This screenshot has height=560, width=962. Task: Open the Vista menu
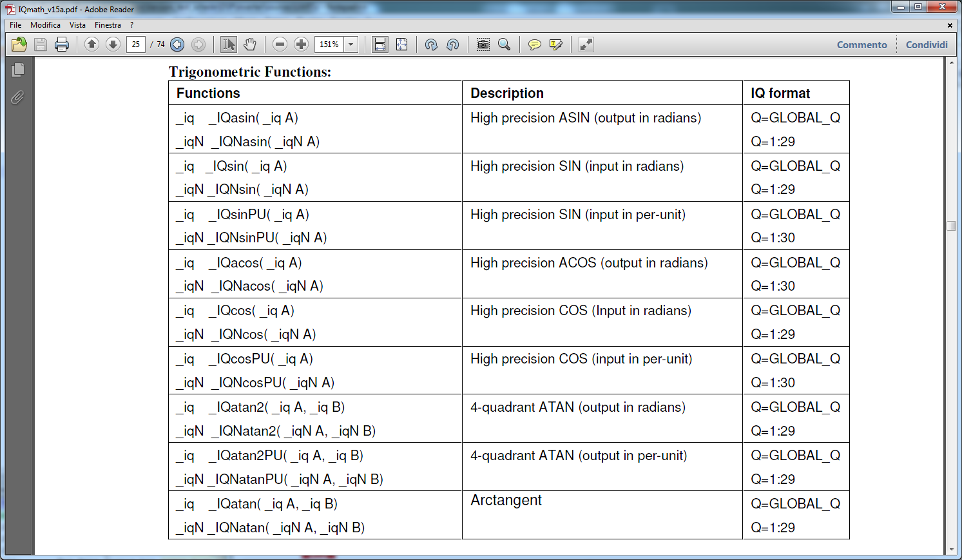pyautogui.click(x=77, y=25)
